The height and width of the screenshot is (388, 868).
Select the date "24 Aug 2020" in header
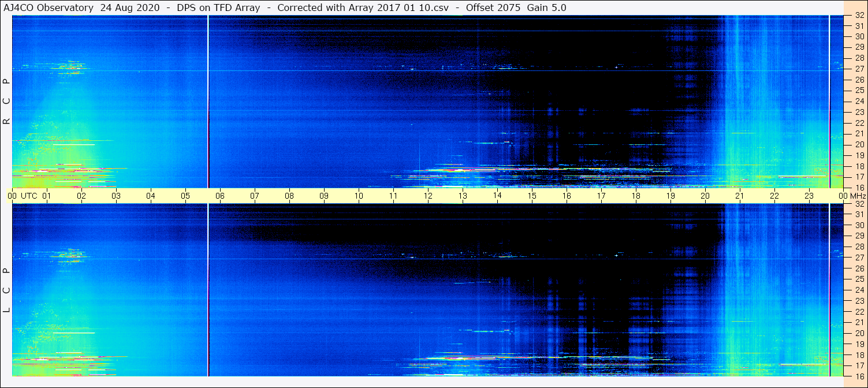[131, 8]
